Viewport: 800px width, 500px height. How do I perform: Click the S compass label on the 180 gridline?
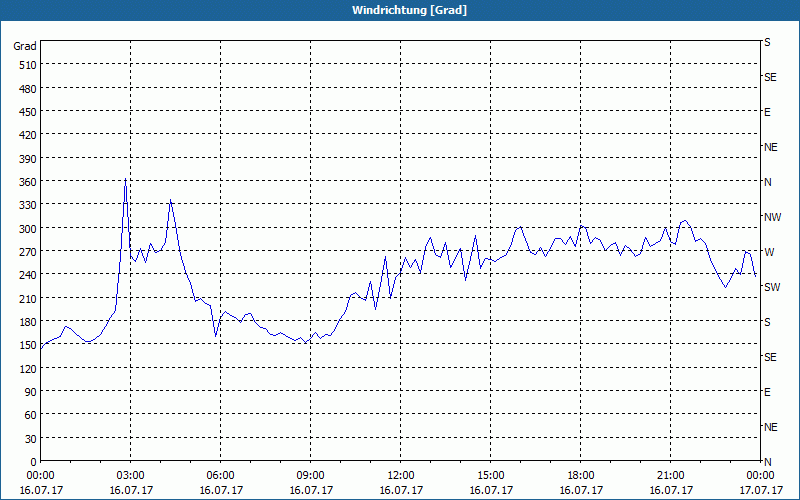pos(767,322)
